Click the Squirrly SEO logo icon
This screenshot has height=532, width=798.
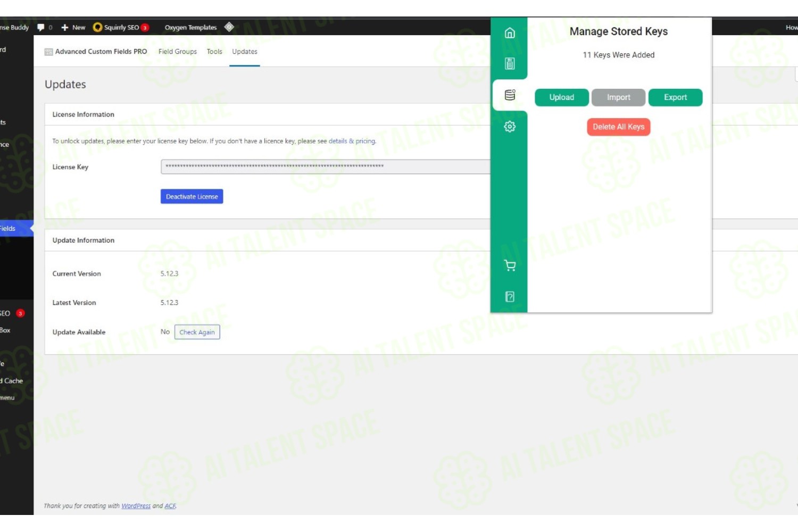point(97,27)
